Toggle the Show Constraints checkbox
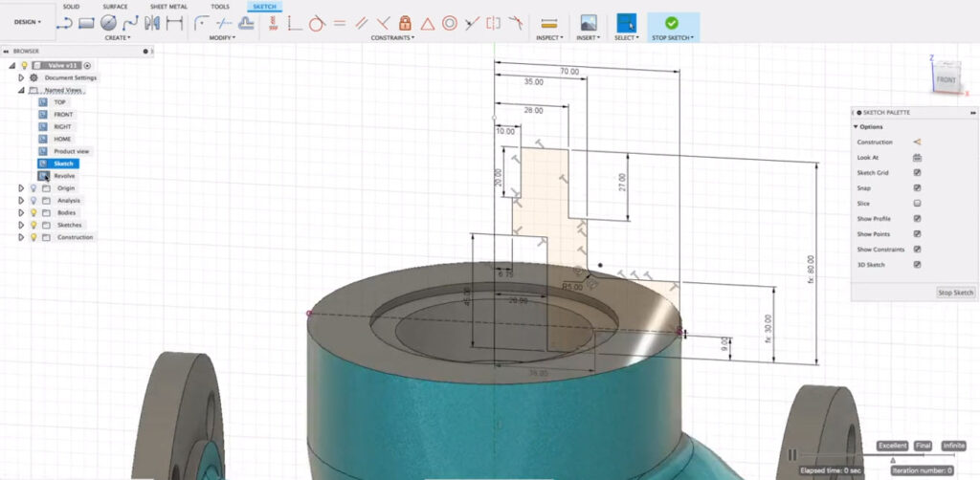This screenshot has width=980, height=480. [x=918, y=249]
